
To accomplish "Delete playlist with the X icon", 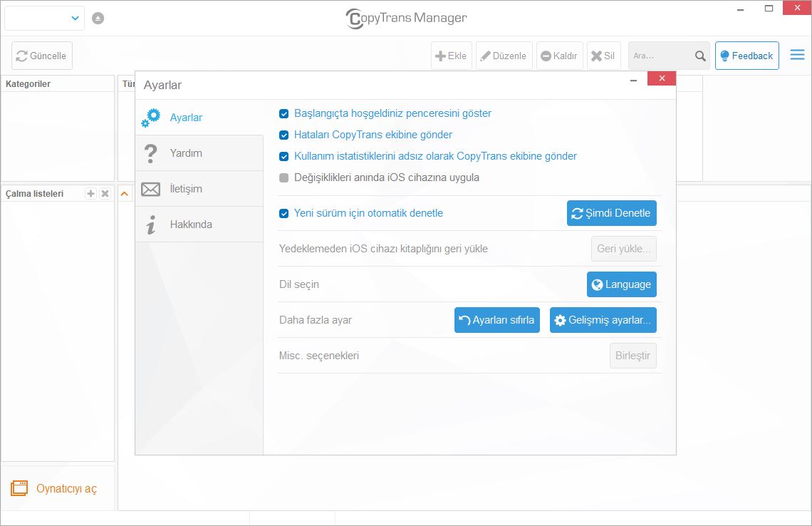I will (x=105, y=193).
